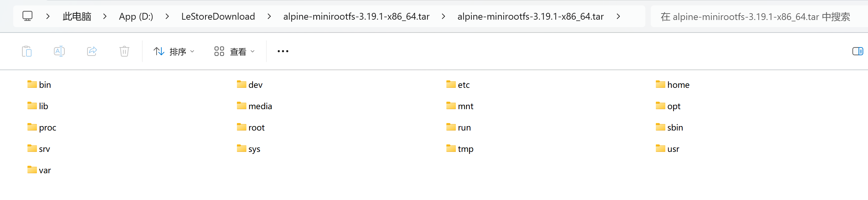The height and width of the screenshot is (200, 868).
Task: Open the 排序 sort dropdown
Action: (174, 52)
